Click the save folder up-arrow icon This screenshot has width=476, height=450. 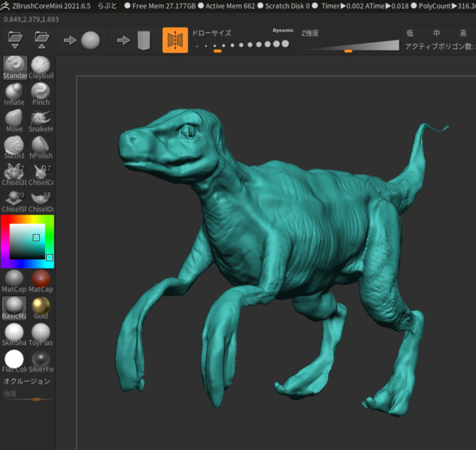click(41, 40)
